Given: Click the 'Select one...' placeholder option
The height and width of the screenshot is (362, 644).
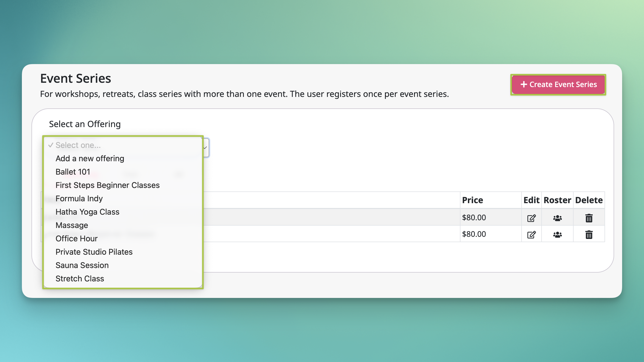Looking at the screenshot, I should click(x=123, y=145).
